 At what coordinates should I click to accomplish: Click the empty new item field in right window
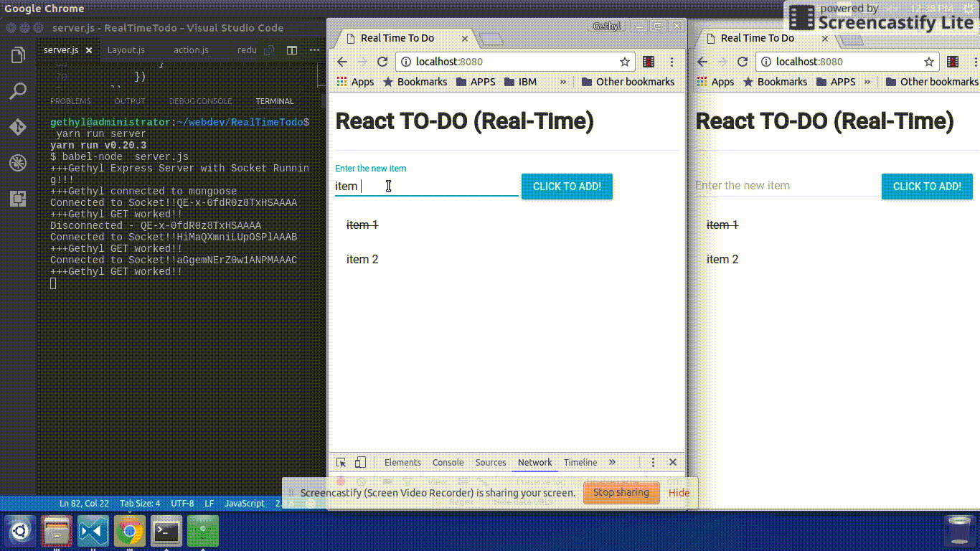(787, 186)
